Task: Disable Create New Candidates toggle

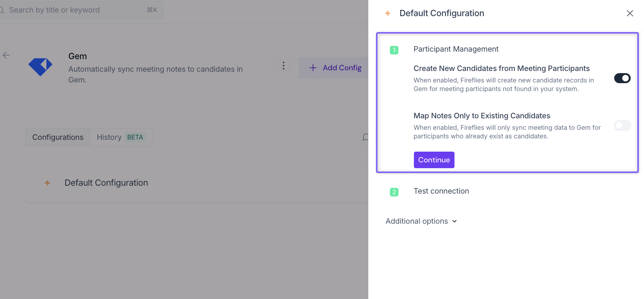Action: [622, 78]
